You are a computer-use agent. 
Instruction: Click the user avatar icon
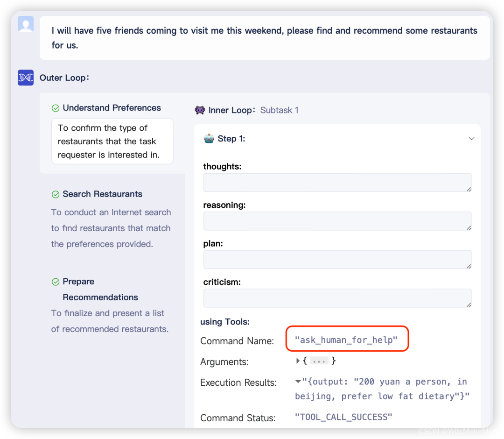[26, 24]
